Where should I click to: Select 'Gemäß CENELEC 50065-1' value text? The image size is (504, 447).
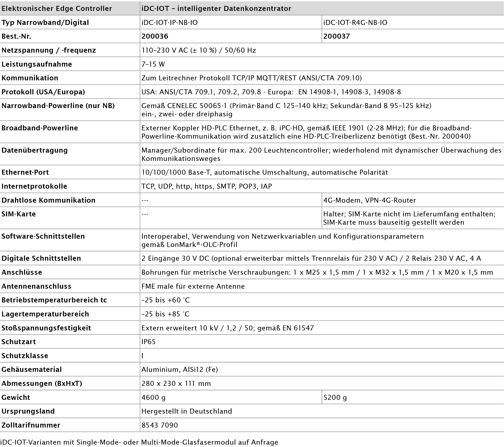[184, 106]
